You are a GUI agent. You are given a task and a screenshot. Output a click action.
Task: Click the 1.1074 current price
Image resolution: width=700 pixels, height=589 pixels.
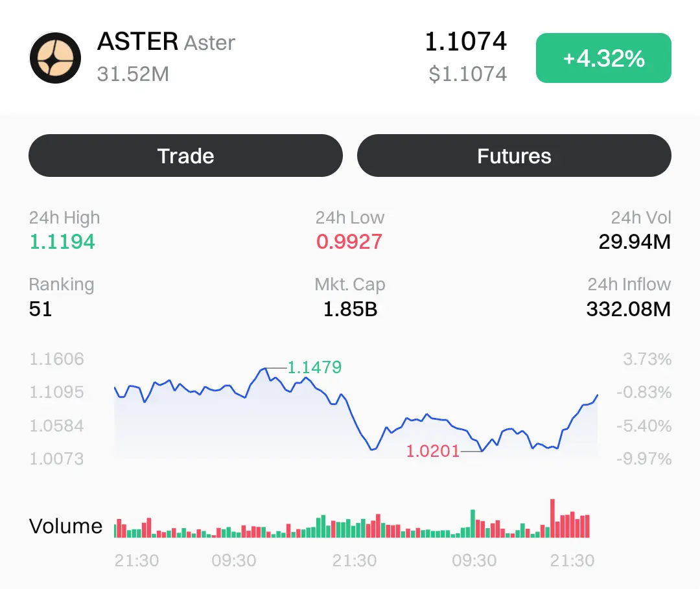click(x=465, y=41)
